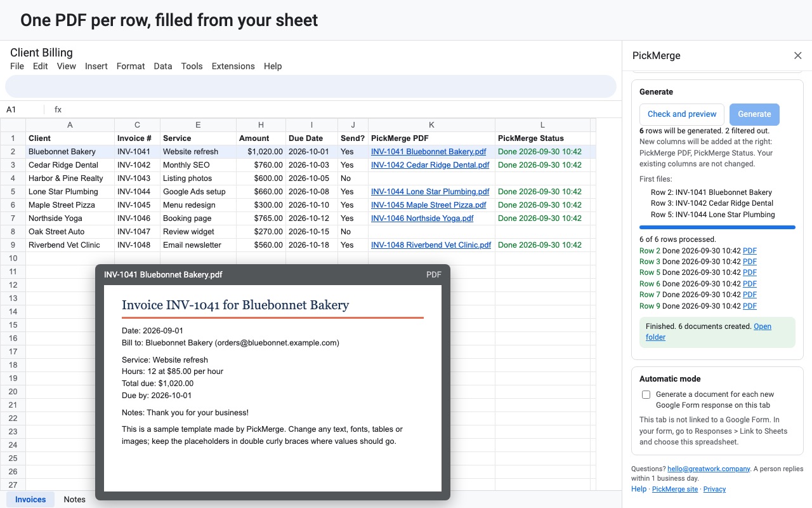Image resolution: width=812 pixels, height=508 pixels.
Task: Open the Data menu
Action: 163,66
